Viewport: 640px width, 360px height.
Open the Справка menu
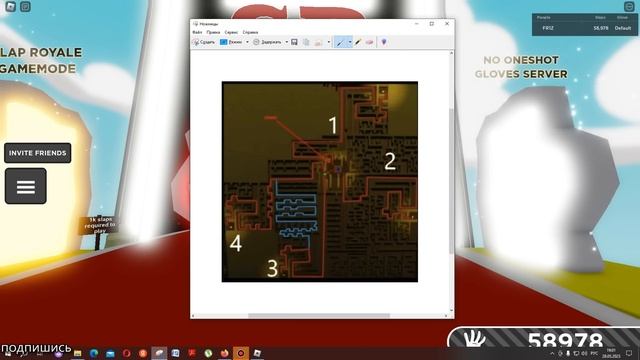[x=250, y=32]
